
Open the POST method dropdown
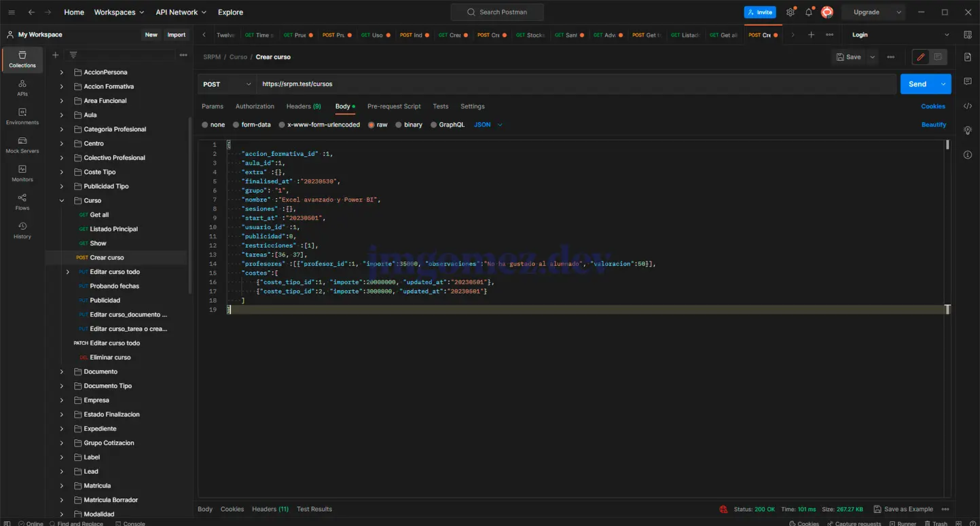pyautogui.click(x=227, y=84)
